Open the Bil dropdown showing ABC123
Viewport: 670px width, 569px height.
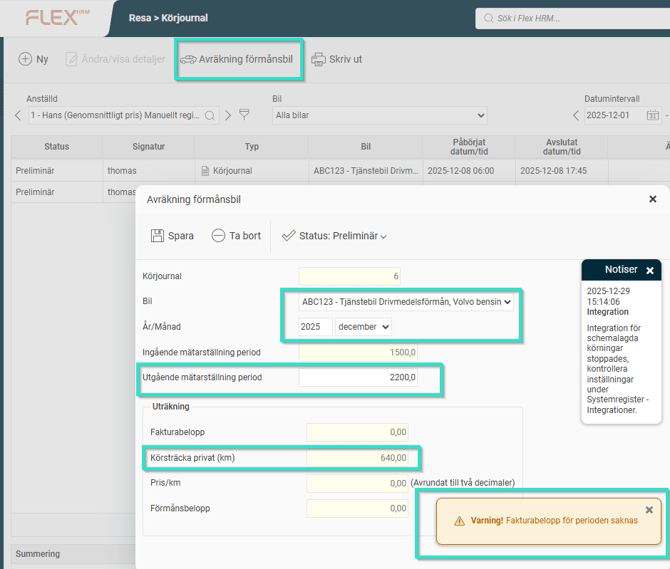click(407, 301)
